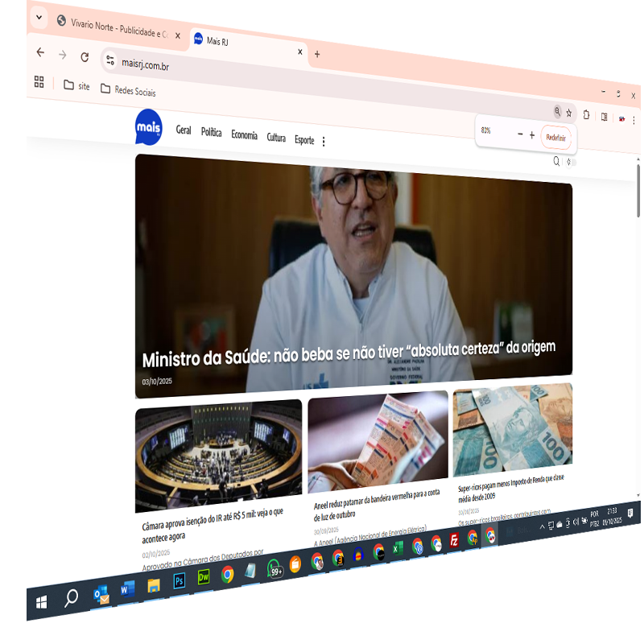Expand more categories via three-dot menu
644x644 pixels.
(324, 142)
